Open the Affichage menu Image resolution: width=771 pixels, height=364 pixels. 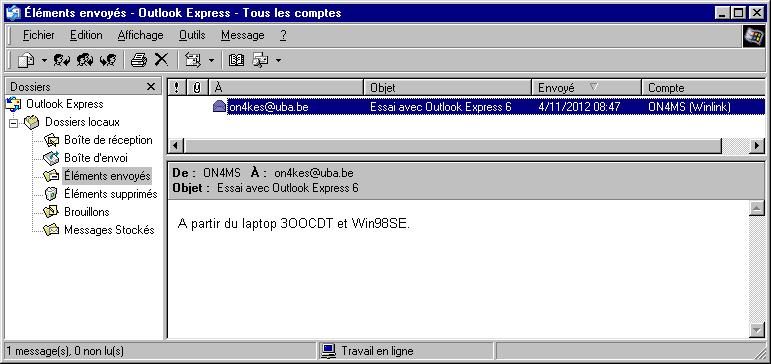click(x=140, y=35)
